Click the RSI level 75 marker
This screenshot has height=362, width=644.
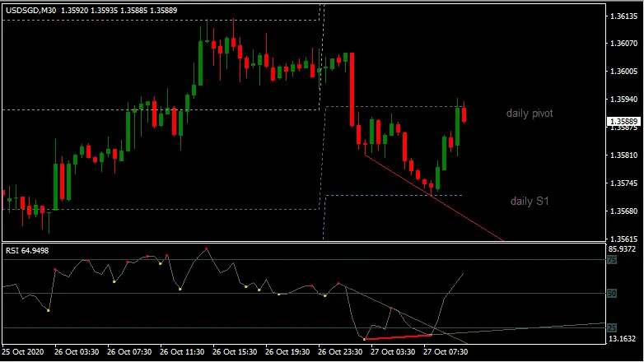pos(612,260)
